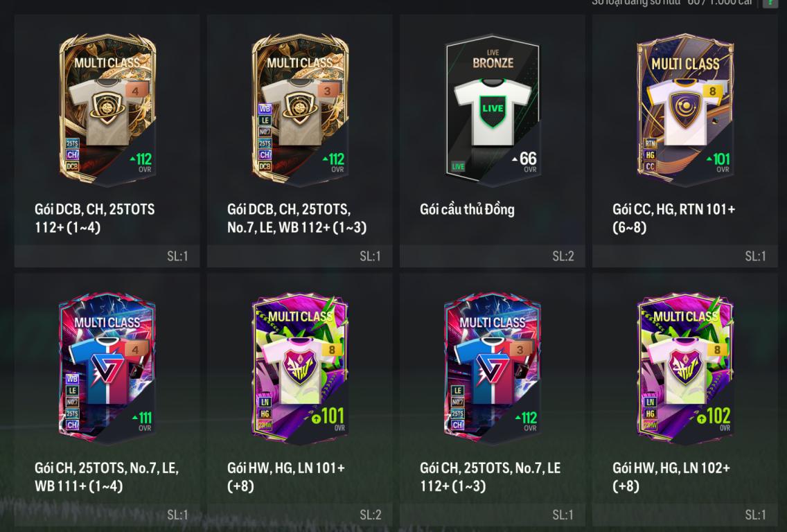Select the purple Multi Class 101 OVR pack with RTN badge
Image resolution: width=787 pixels, height=532 pixels.
(685, 109)
